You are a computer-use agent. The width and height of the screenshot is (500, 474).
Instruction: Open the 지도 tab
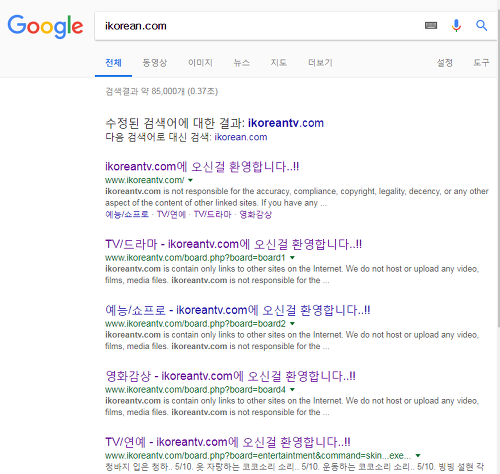[279, 63]
